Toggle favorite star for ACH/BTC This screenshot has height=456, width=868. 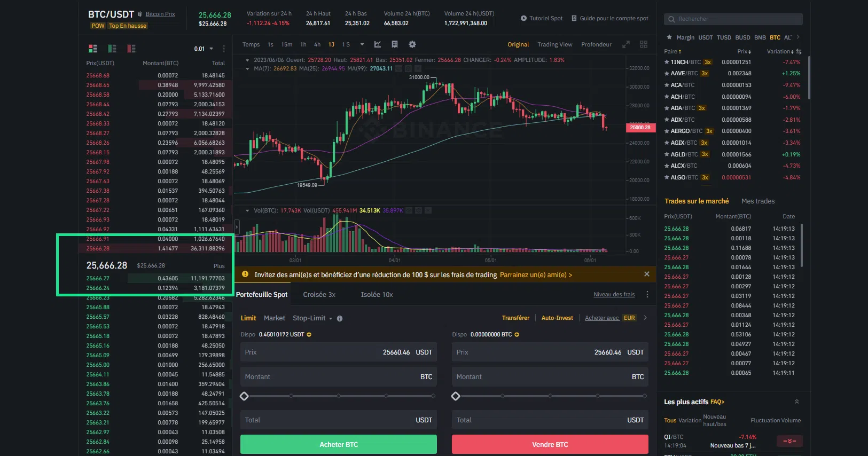pos(667,97)
